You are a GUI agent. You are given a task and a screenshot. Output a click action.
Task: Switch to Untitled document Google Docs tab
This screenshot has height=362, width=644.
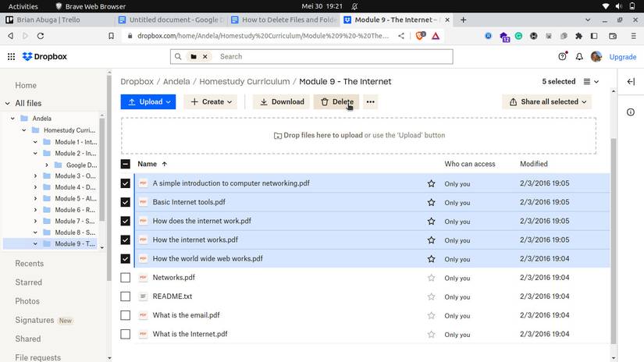coord(170,20)
